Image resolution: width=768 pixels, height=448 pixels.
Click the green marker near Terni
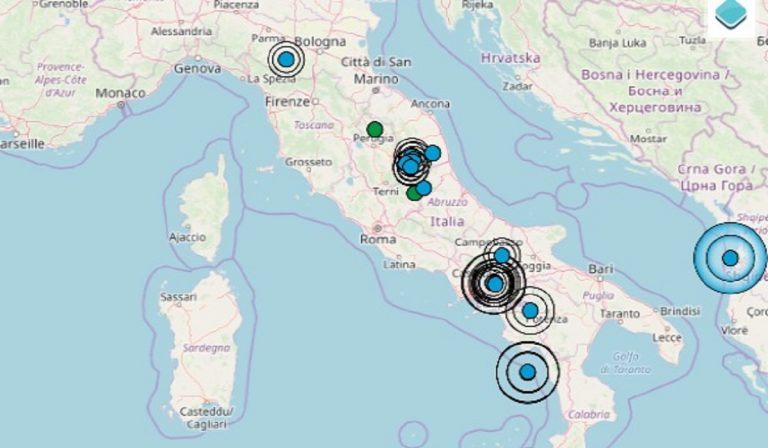pyautogui.click(x=413, y=193)
